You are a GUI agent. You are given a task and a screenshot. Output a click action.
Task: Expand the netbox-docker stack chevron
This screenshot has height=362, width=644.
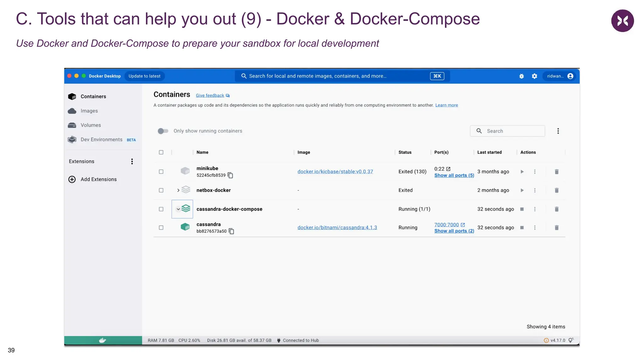[x=178, y=190]
